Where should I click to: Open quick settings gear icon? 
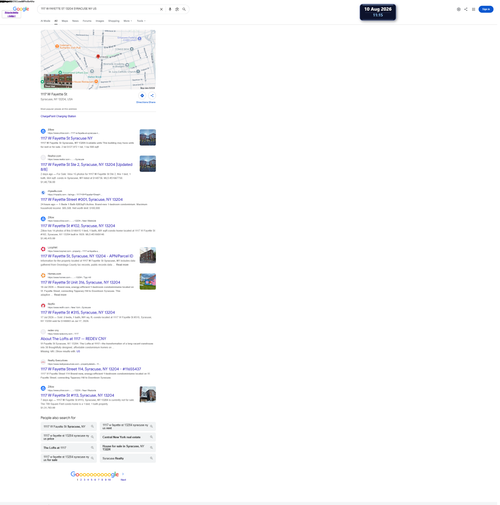459,9
